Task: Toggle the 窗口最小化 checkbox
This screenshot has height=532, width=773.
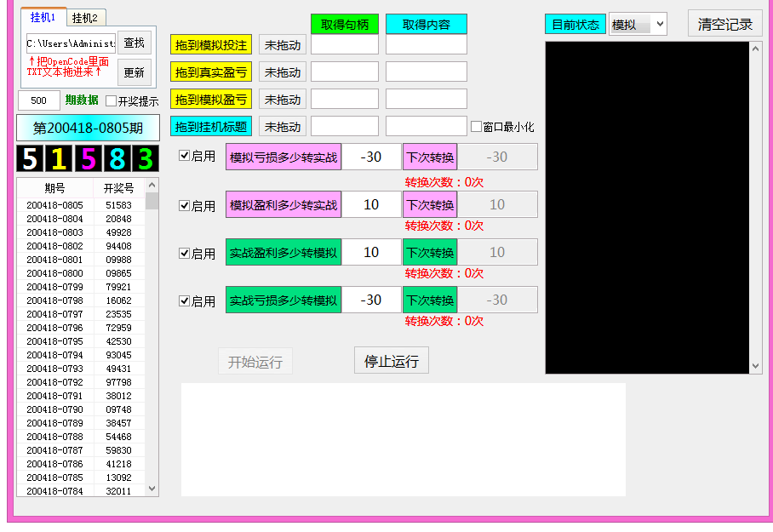Action: click(x=476, y=127)
